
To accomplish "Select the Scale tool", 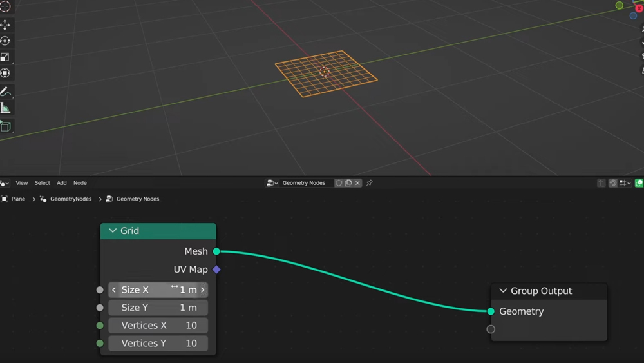I will coord(5,57).
